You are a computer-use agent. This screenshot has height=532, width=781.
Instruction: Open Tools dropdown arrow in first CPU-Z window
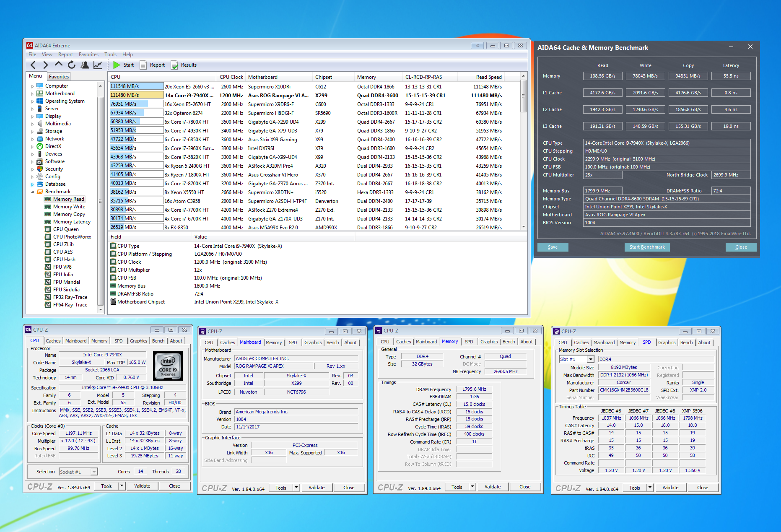[x=122, y=486]
